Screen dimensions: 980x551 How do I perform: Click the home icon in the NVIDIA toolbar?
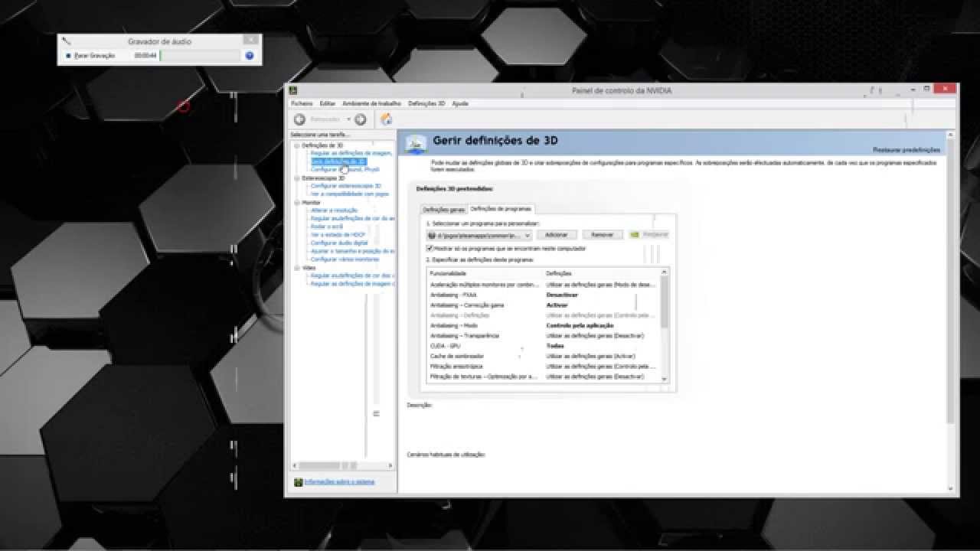pyautogui.click(x=387, y=119)
